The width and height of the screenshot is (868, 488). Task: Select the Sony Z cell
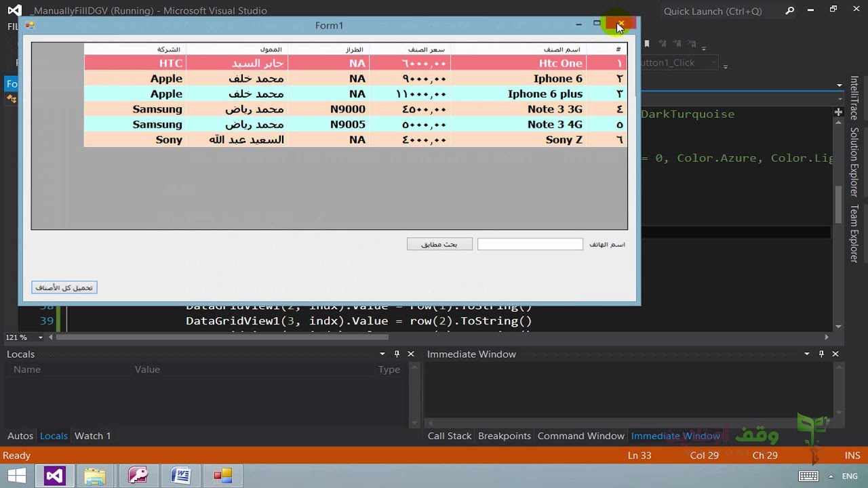coord(519,140)
